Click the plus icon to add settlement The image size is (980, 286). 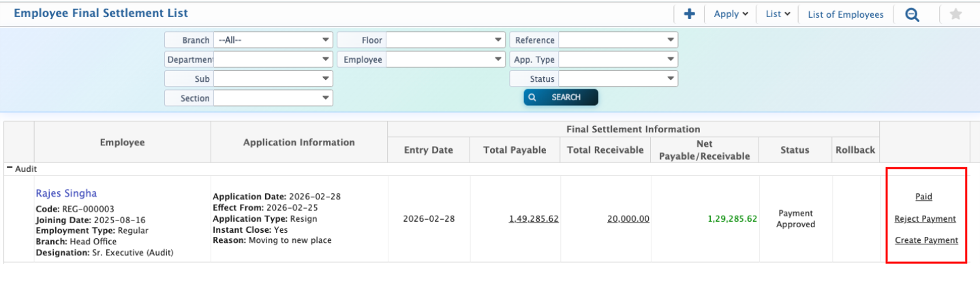click(689, 14)
